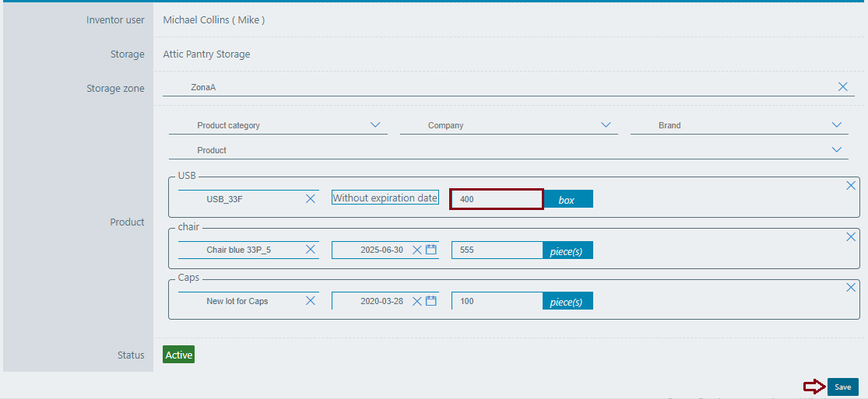Clear the Chair blue 33P_5 lot
The image size is (868, 399).
[311, 250]
